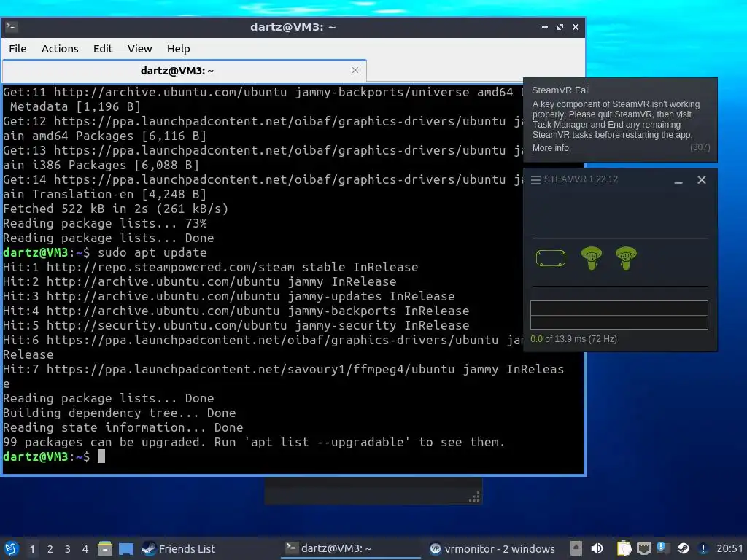Open the Steam tray icon

pos(683,548)
